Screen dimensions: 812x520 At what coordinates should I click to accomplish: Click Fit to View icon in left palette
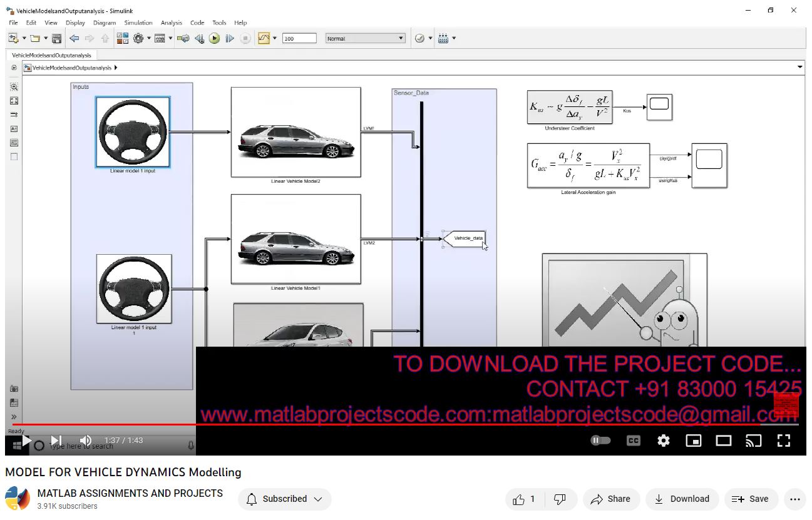(14, 101)
